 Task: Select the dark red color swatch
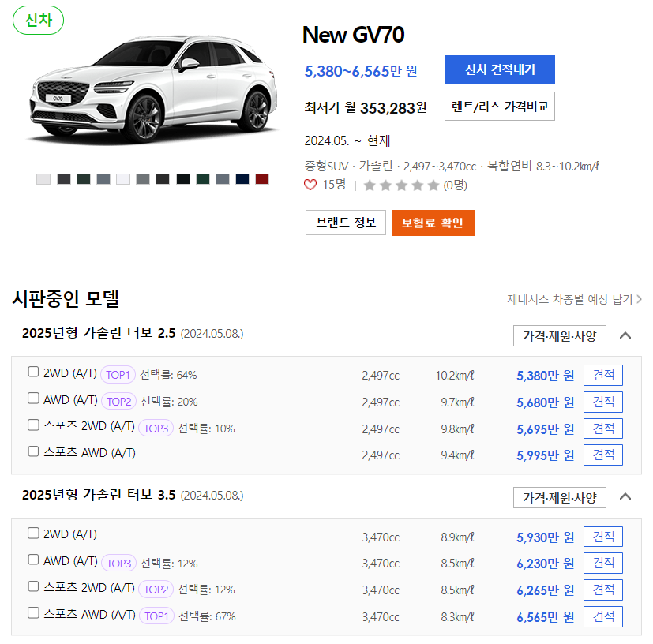[x=261, y=179]
